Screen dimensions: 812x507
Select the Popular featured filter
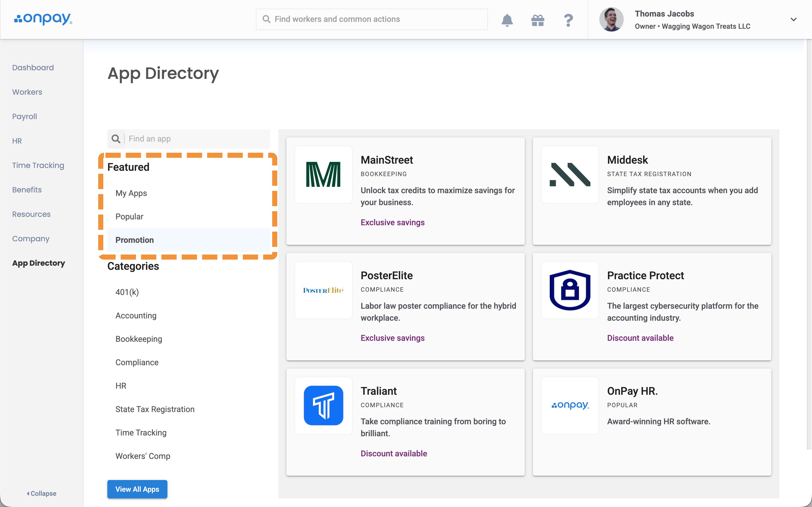pos(129,217)
